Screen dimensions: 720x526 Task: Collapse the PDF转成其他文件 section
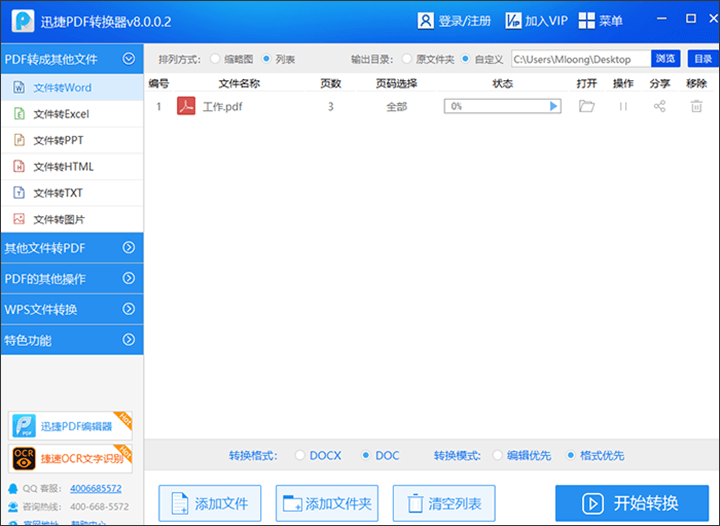tap(72, 59)
